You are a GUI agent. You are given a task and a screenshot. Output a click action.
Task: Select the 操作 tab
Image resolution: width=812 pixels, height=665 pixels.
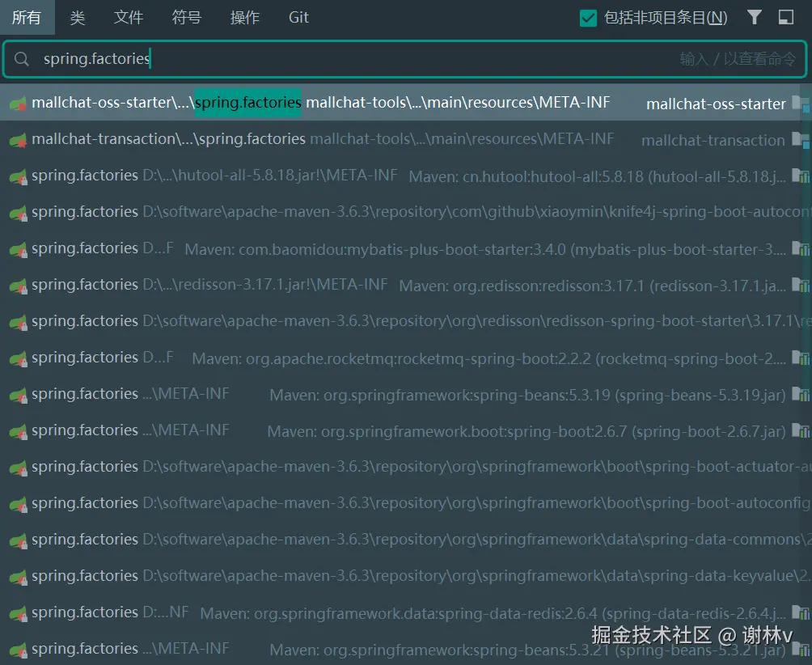[x=244, y=18]
